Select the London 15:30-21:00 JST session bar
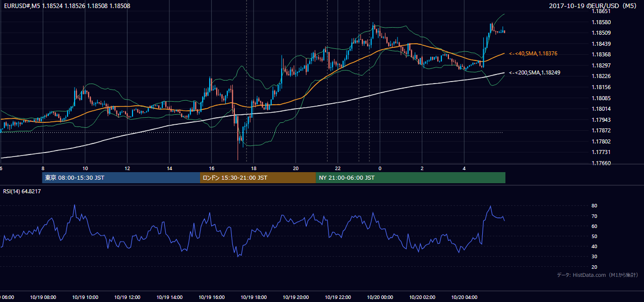 tap(258, 178)
